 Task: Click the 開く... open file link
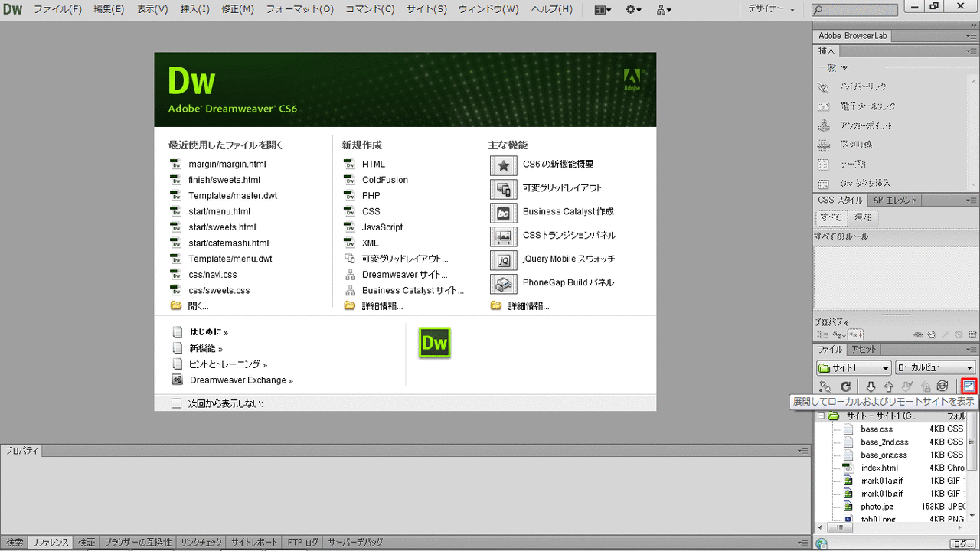coord(198,306)
